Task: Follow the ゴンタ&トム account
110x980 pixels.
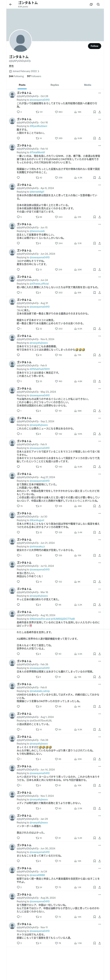Action: coord(95,46)
